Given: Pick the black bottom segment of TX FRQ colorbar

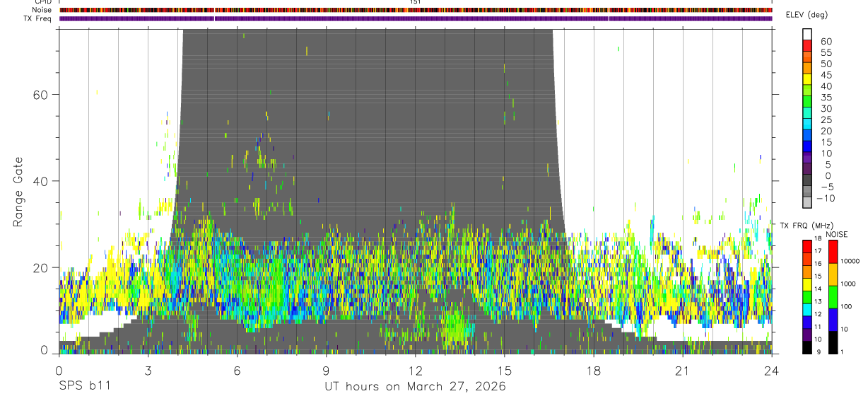Looking at the screenshot, I should click(x=807, y=348).
